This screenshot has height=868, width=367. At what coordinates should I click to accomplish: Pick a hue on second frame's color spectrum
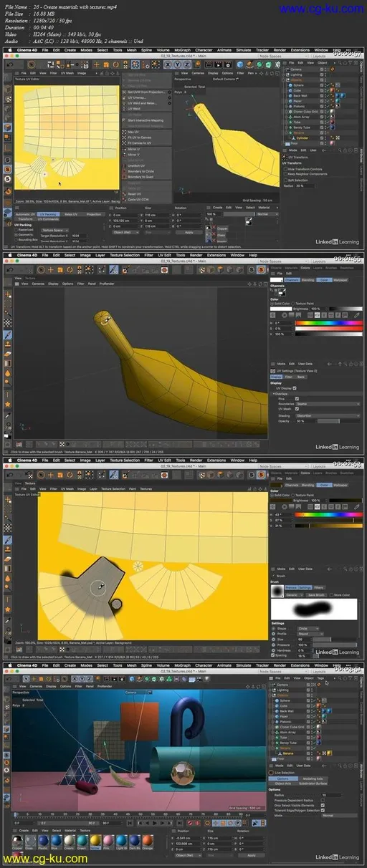coord(329,323)
